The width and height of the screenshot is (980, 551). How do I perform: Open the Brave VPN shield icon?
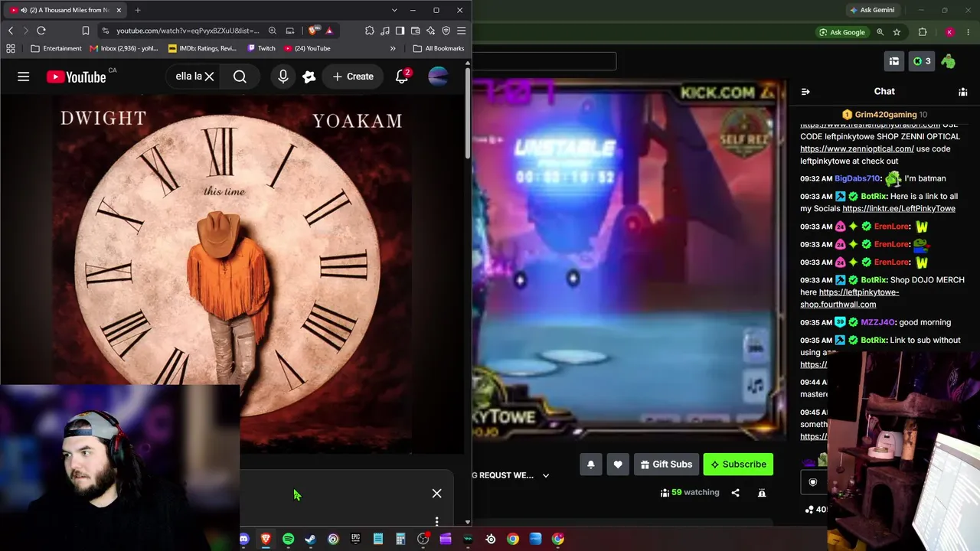click(x=446, y=31)
